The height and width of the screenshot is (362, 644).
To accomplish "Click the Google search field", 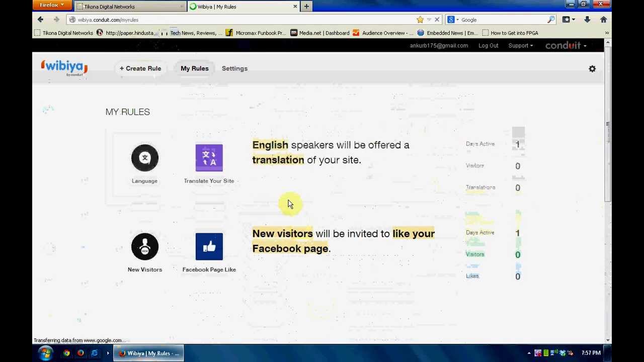I will 503,20.
